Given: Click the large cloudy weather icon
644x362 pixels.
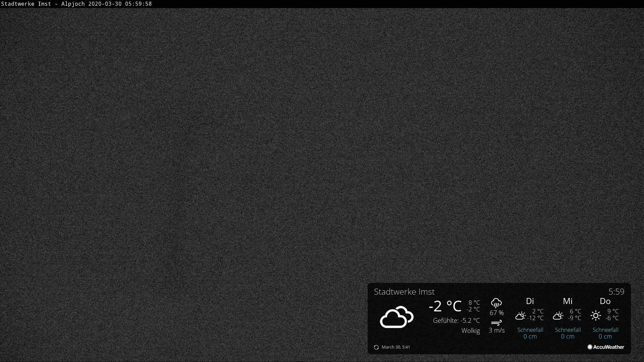Looking at the screenshot, I should click(x=396, y=317).
